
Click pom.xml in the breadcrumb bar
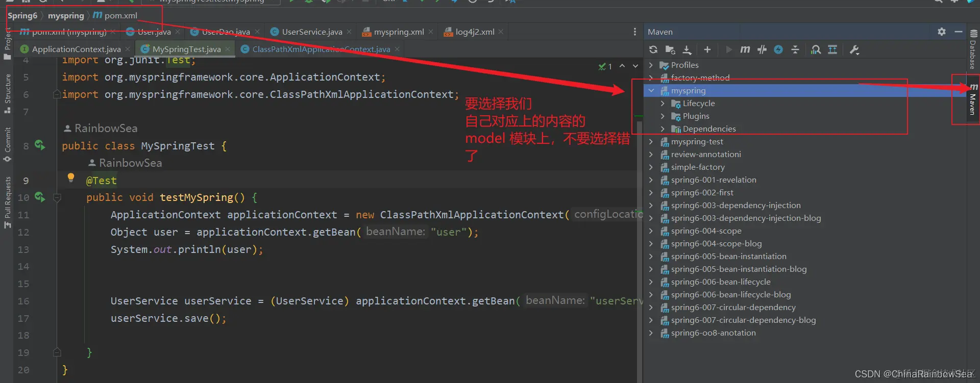115,15
